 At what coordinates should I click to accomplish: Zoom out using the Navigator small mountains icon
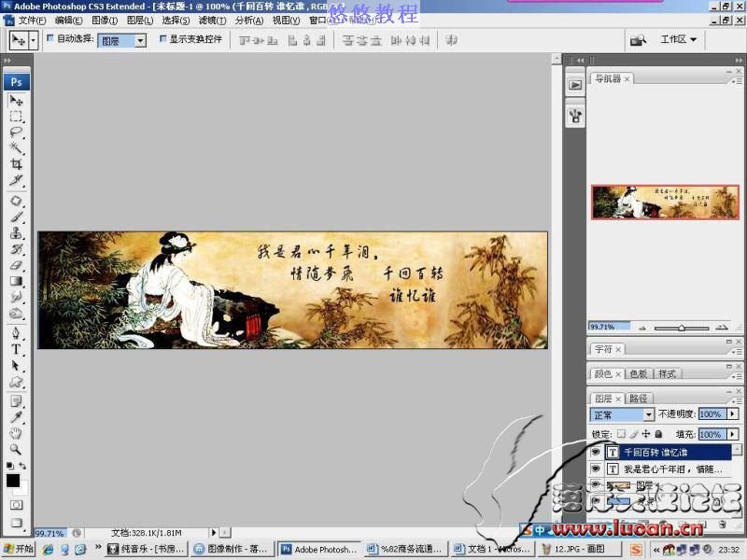(x=642, y=328)
